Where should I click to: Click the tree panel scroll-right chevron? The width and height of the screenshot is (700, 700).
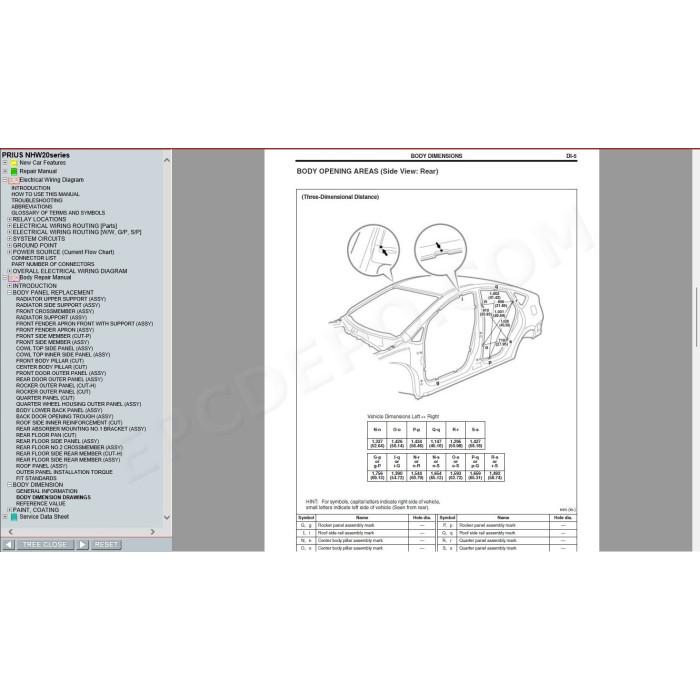(x=153, y=532)
